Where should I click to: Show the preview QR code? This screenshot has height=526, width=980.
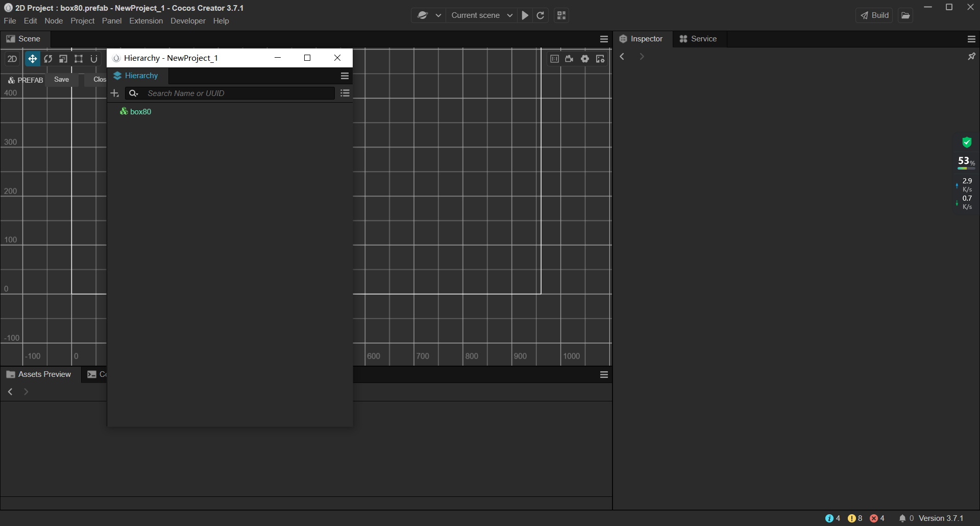tap(561, 15)
